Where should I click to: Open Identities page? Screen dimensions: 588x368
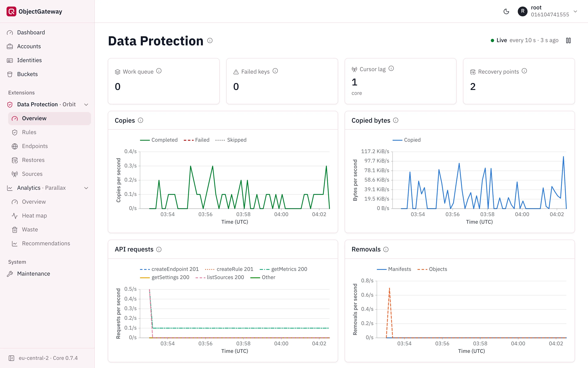coord(47,60)
